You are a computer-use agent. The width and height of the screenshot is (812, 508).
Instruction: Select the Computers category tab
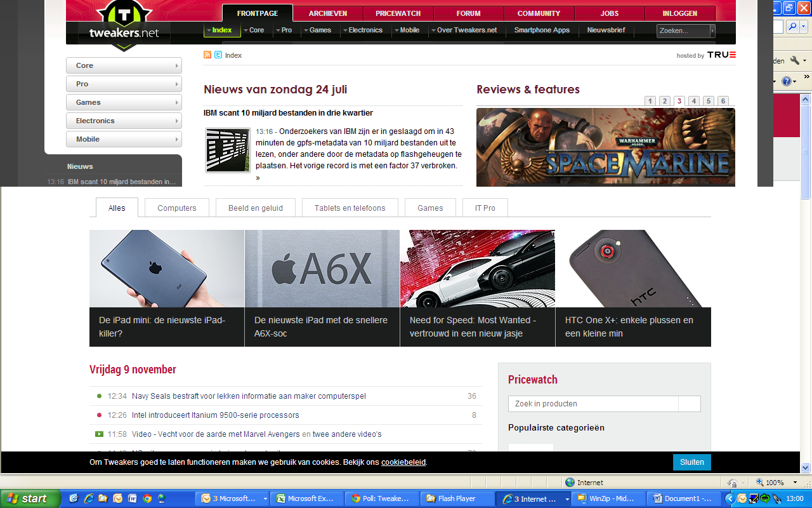(x=177, y=208)
